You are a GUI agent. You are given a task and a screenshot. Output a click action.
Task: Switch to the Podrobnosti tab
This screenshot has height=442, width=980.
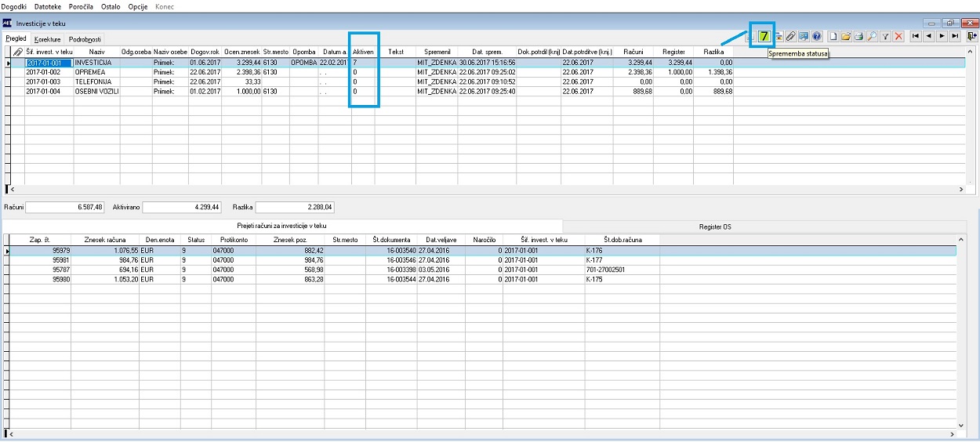[85, 38]
